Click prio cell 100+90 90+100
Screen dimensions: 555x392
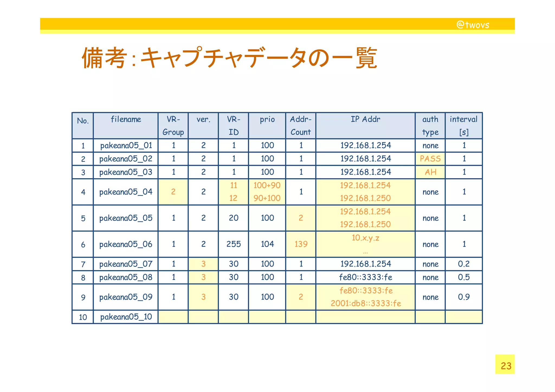click(x=267, y=192)
